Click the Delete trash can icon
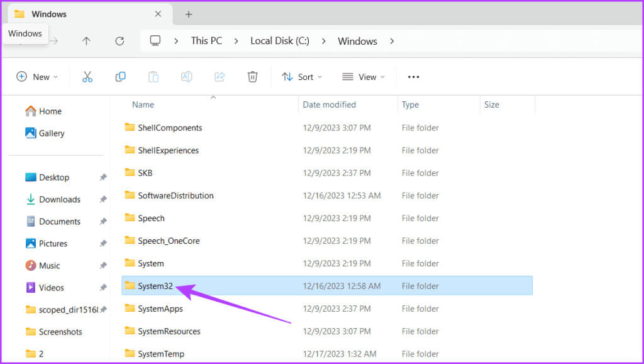644x364 pixels. tap(253, 77)
